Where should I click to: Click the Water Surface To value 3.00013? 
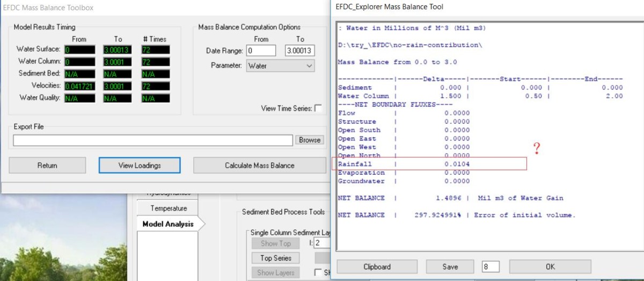click(x=117, y=49)
